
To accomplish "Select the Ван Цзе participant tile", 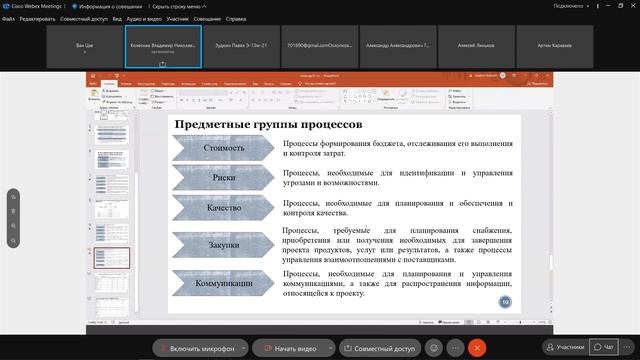I will [x=84, y=47].
